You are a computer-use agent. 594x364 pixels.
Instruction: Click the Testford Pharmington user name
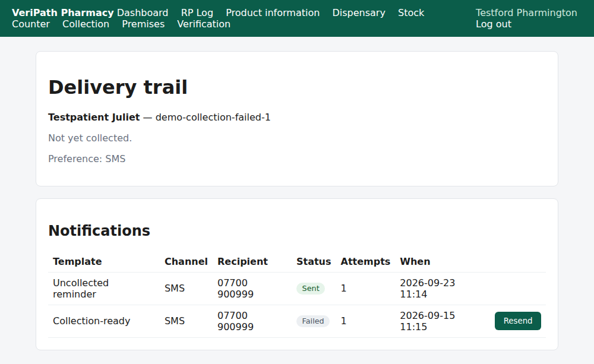[x=526, y=12]
